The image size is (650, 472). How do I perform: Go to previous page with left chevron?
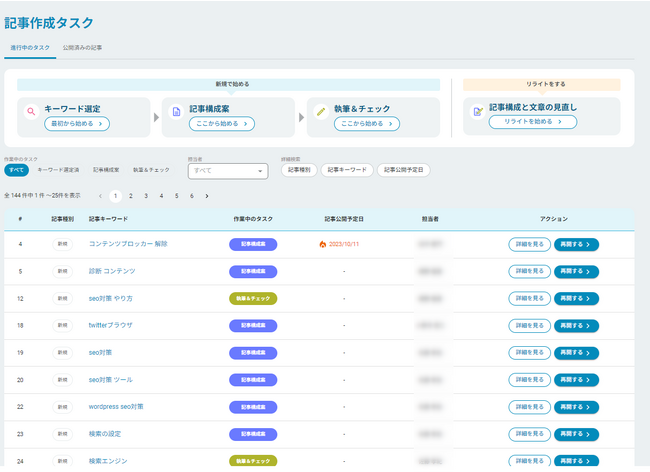[x=100, y=196]
